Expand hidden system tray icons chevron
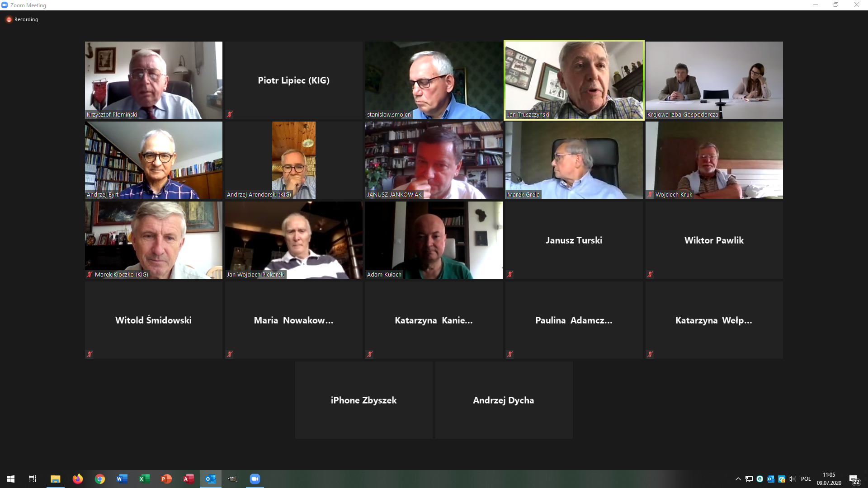Screen dimensions: 868x488 point(738,479)
